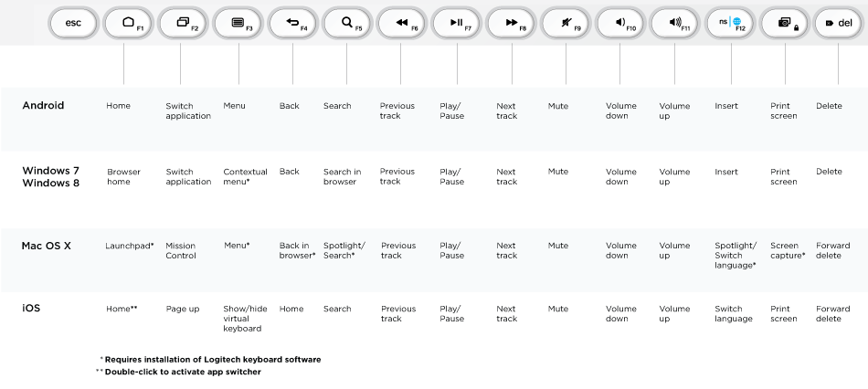
Task: Select the Windows 7 Windows 8 heading
Action: point(51,176)
